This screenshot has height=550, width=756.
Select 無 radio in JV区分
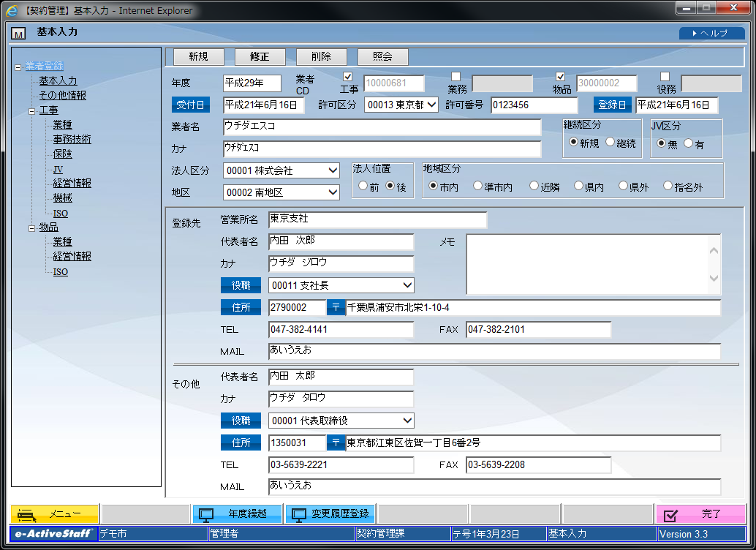coord(661,143)
